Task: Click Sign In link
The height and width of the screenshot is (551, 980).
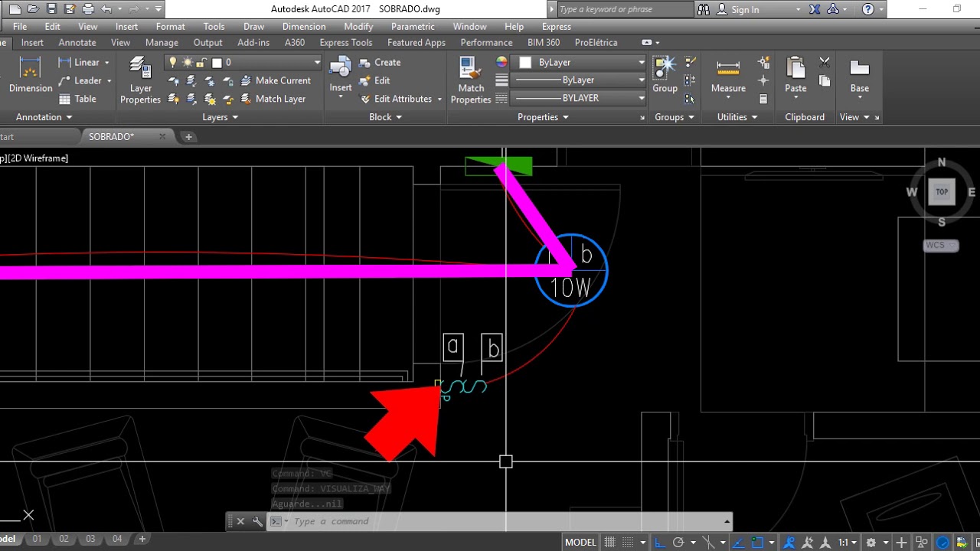Action: [x=745, y=9]
